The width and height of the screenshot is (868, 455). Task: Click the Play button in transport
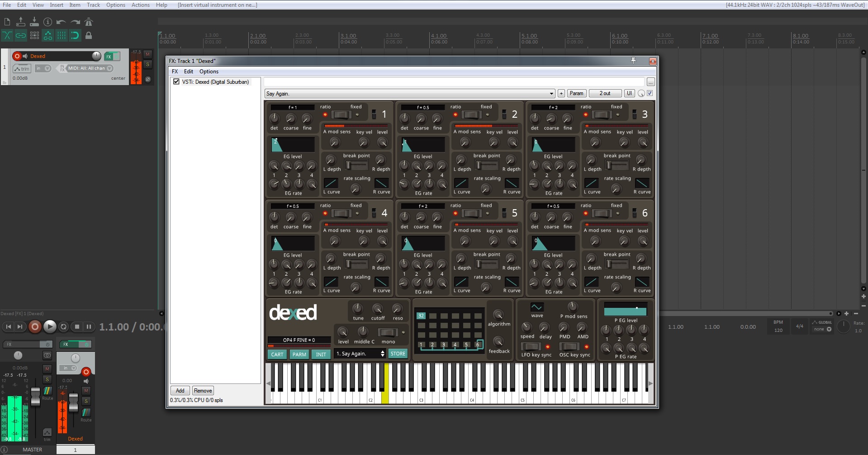(x=50, y=326)
